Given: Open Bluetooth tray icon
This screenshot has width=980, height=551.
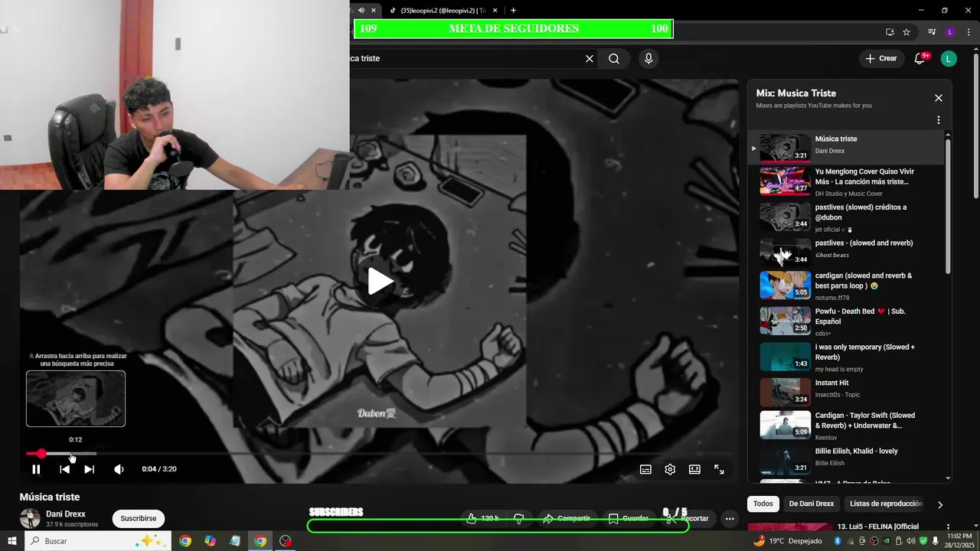Looking at the screenshot, I should coord(838,541).
